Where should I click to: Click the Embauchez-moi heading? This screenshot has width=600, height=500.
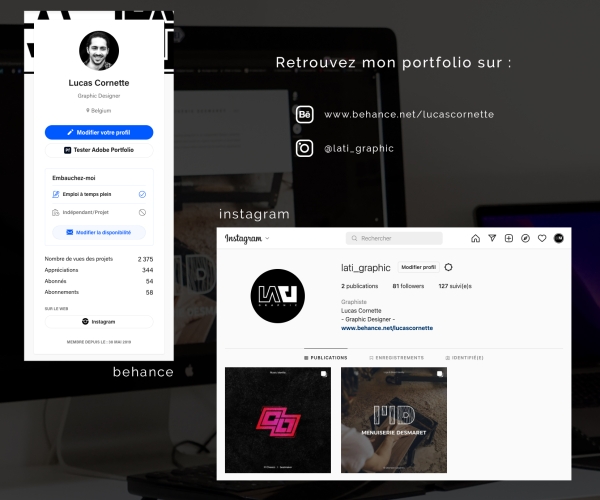click(x=74, y=178)
